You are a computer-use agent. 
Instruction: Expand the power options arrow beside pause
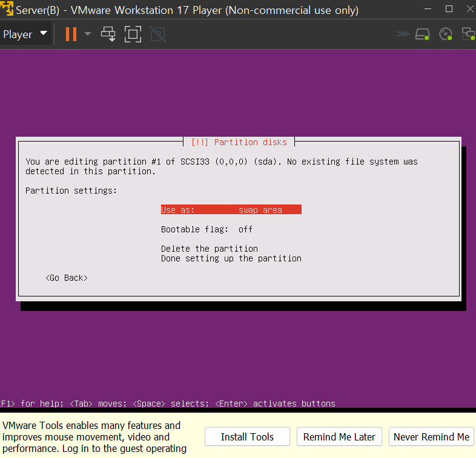88,34
